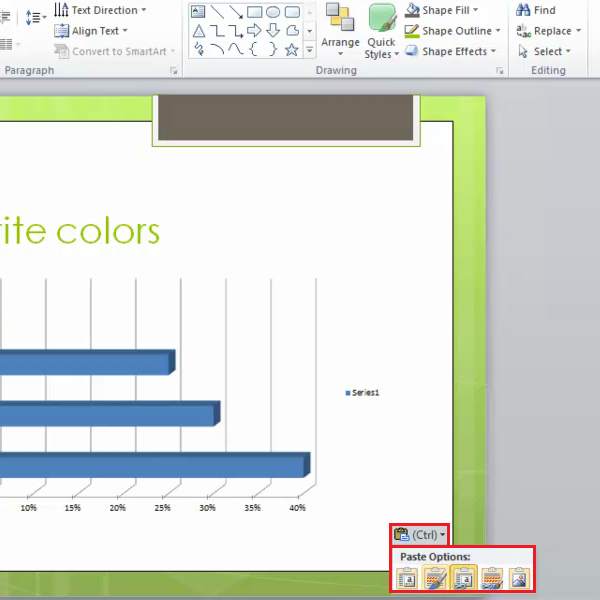The image size is (600, 600).
Task: Open the Shape Effects dropdown
Action: (x=450, y=51)
